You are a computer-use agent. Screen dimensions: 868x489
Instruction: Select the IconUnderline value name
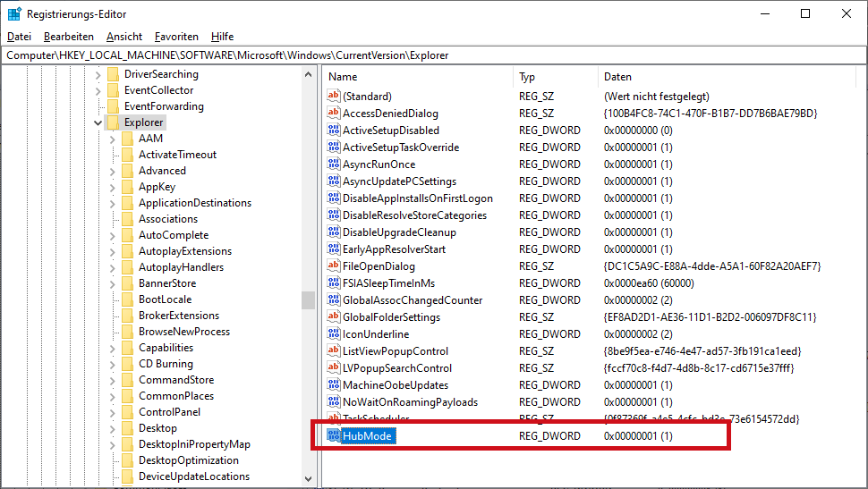click(x=376, y=334)
